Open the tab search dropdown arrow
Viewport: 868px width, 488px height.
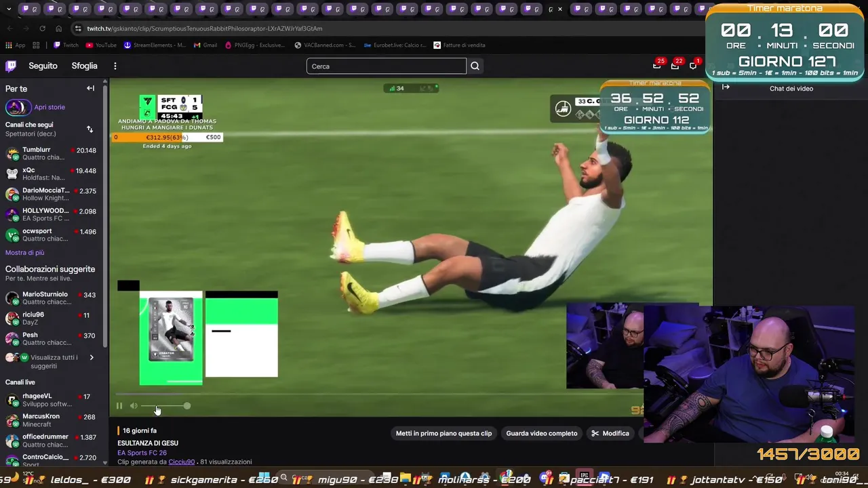[9, 9]
